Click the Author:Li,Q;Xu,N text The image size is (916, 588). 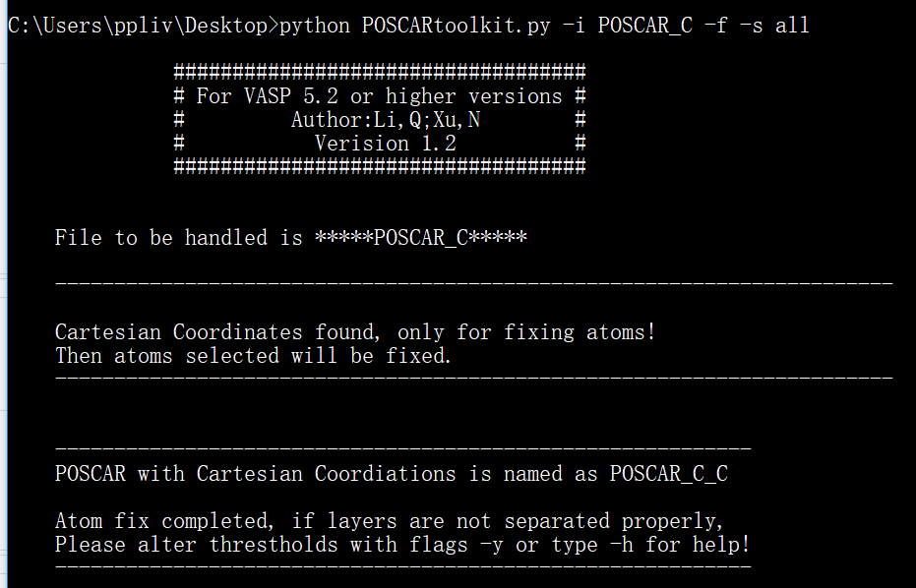386,120
